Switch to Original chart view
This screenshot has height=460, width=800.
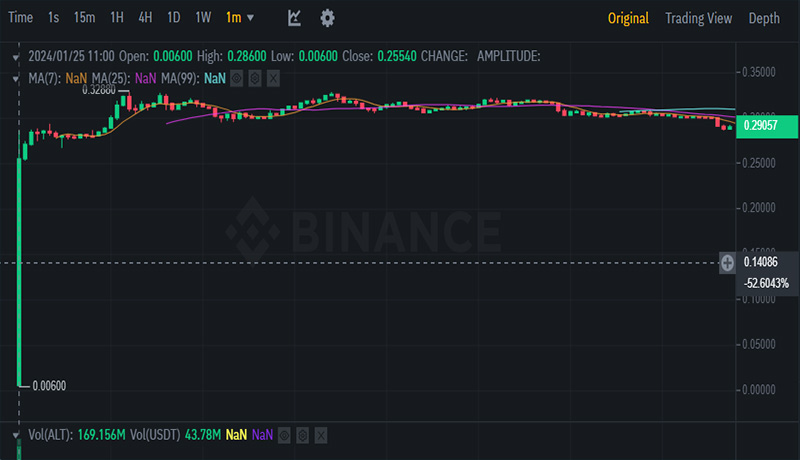(x=628, y=18)
